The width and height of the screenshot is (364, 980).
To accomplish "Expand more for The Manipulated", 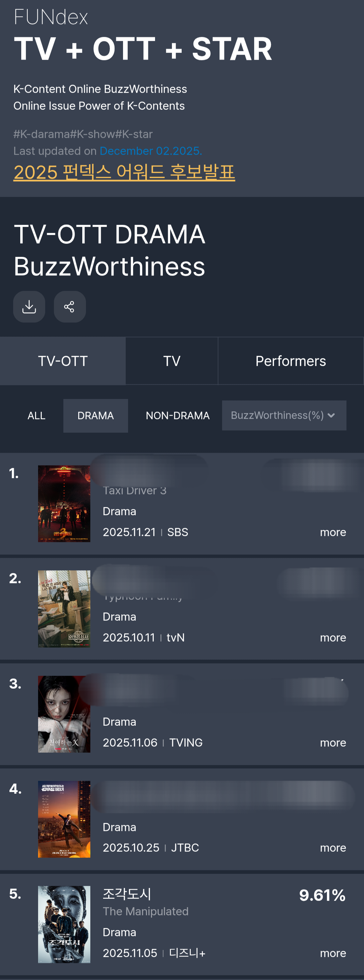I will coord(333,953).
